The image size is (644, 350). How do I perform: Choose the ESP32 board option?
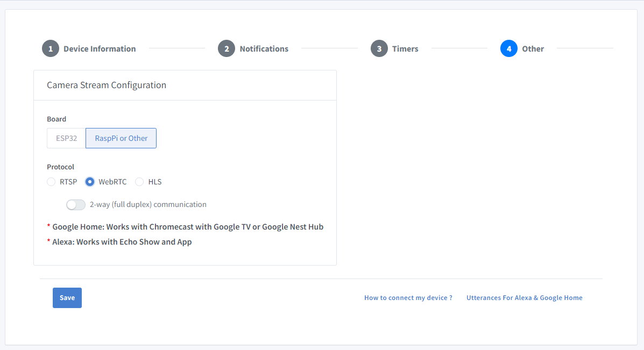[67, 138]
